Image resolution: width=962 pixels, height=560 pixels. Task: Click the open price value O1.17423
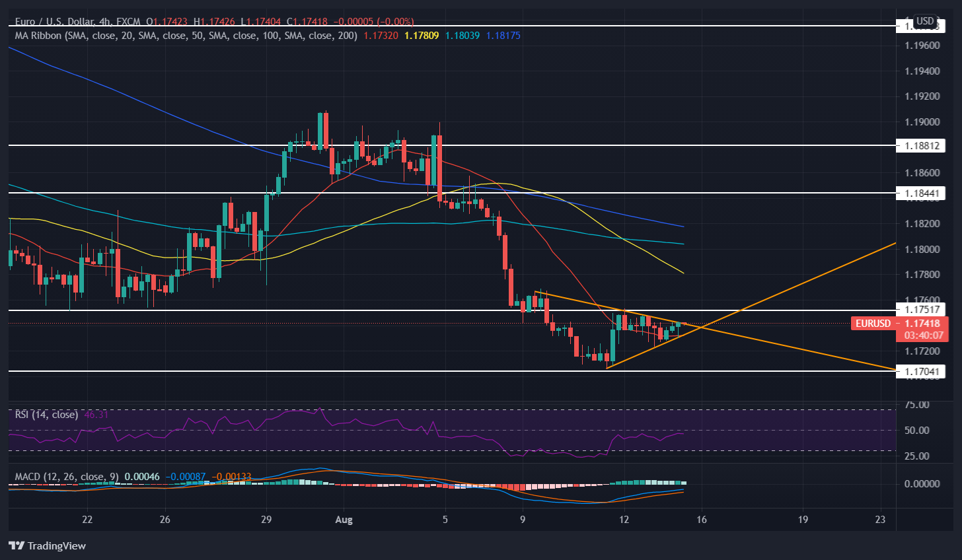pyautogui.click(x=165, y=22)
